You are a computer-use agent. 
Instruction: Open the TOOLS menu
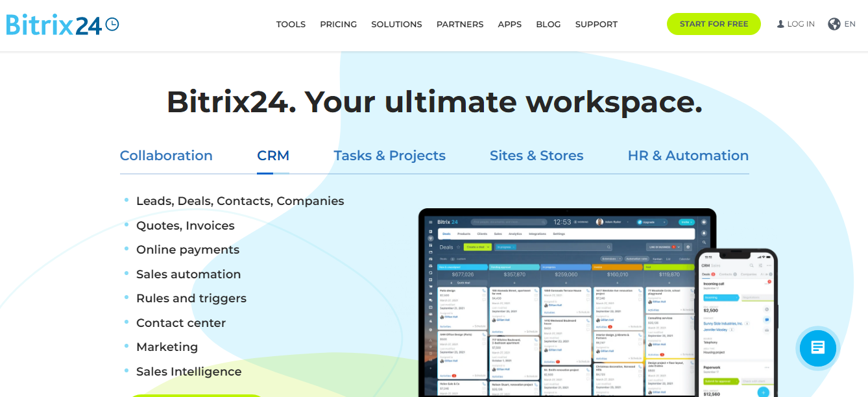tap(291, 25)
